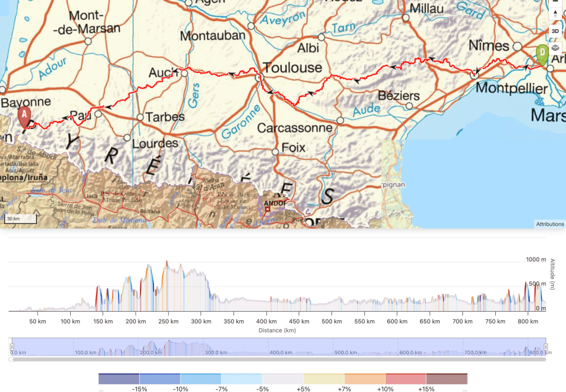The height and width of the screenshot is (392, 566).
Task: Toggle the 3D map view
Action: click(555, 31)
